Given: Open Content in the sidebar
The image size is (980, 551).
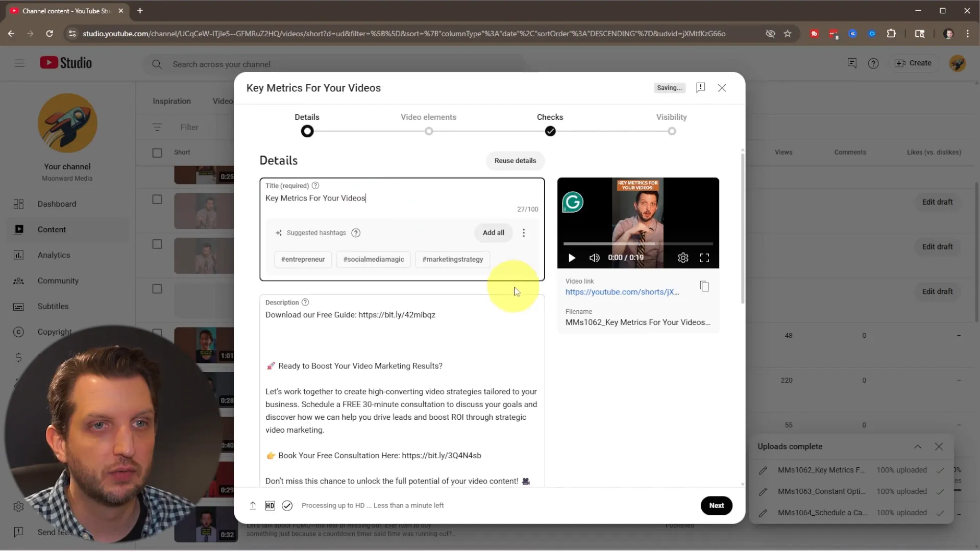Looking at the screenshot, I should 68,230.
